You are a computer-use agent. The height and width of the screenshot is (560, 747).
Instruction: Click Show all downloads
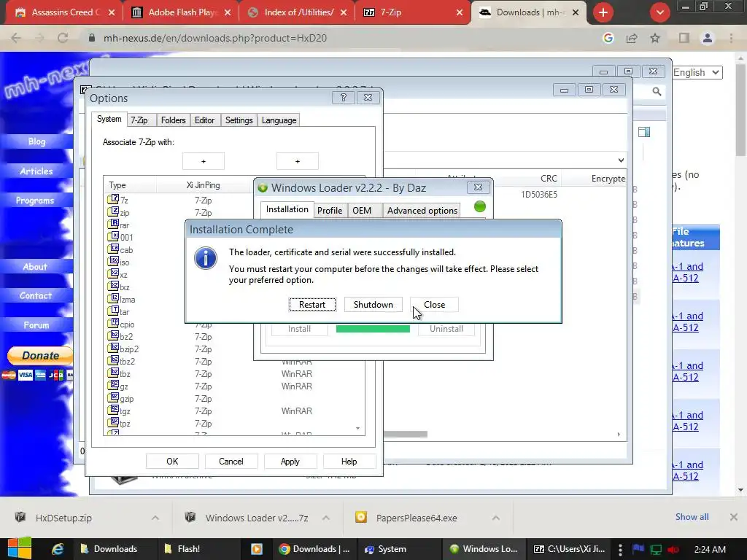coord(692,517)
